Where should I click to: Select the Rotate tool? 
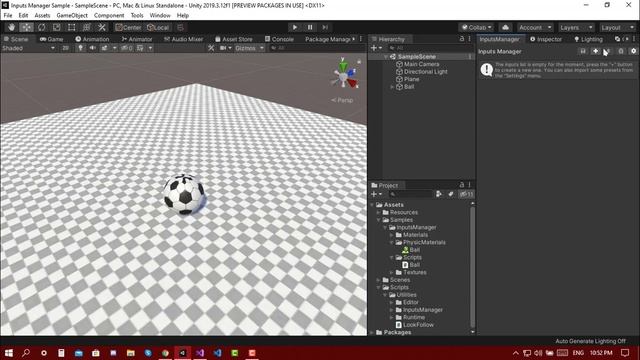coord(42,27)
